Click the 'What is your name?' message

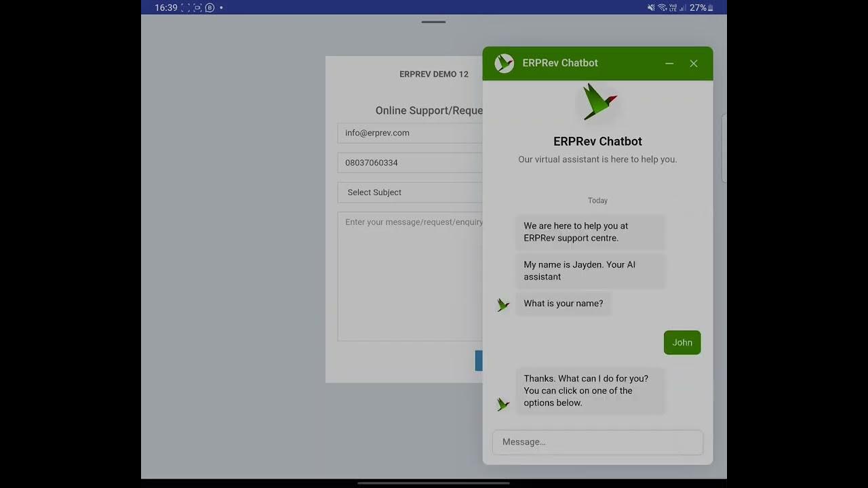pyautogui.click(x=564, y=303)
